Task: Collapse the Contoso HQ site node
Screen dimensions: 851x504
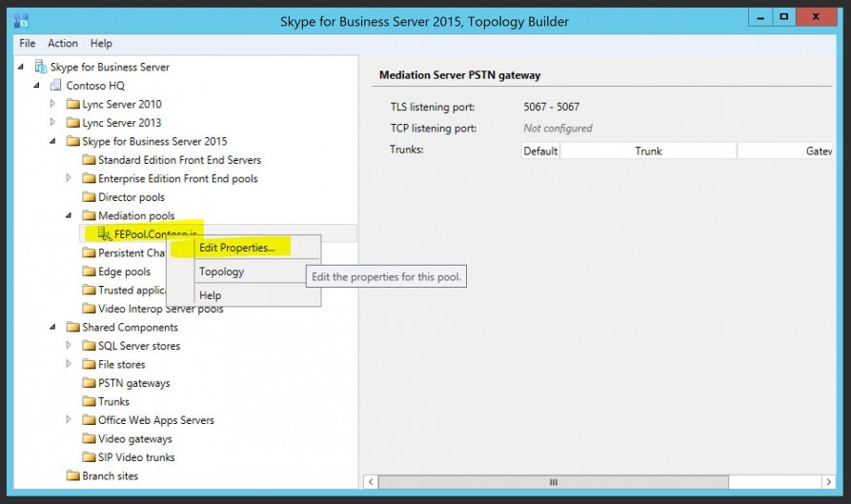Action: (36, 85)
